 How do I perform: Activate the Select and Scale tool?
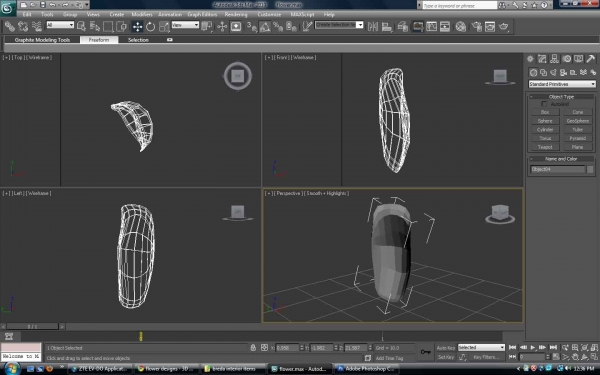click(x=164, y=26)
